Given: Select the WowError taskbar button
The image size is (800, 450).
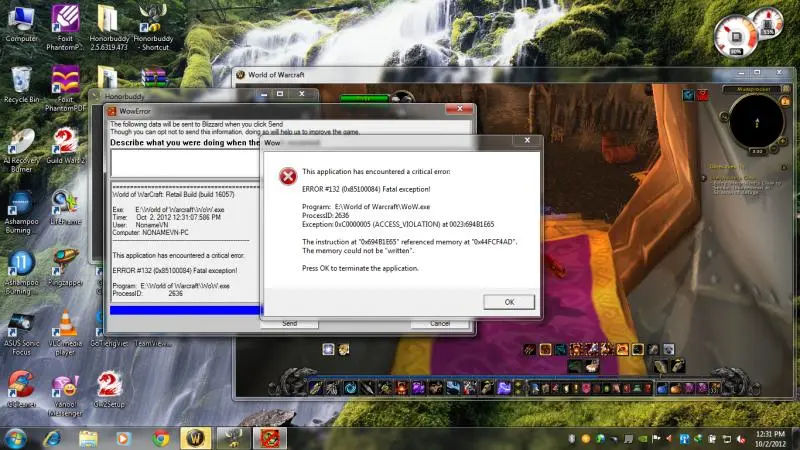Looking at the screenshot, I should click(268, 438).
